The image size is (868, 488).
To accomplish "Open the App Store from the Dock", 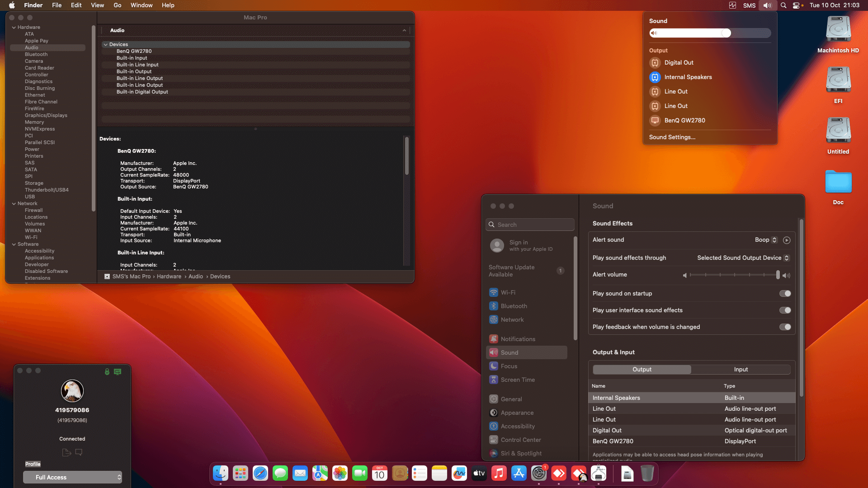I will coord(519,474).
